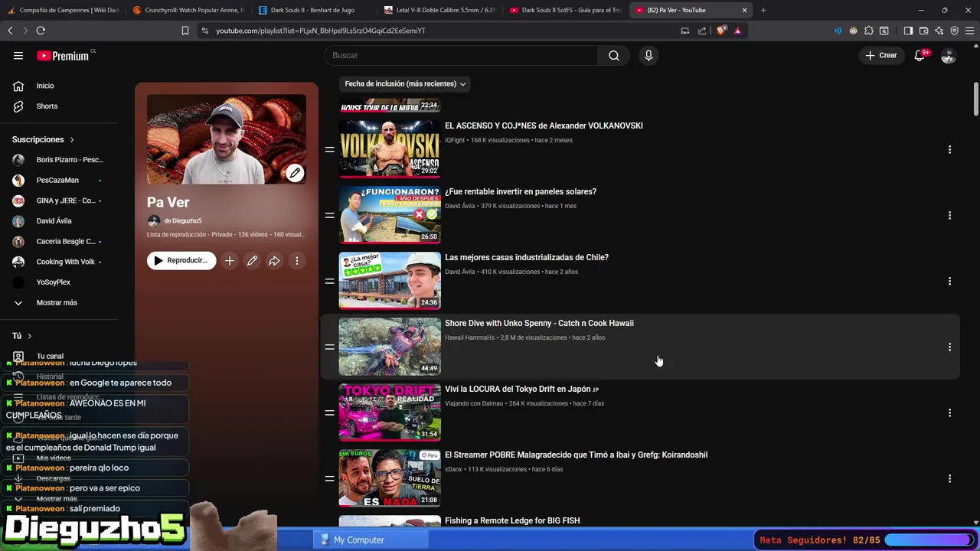980x551 pixels.
Task: Open PesCazaMan subscription channel
Action: (58, 181)
